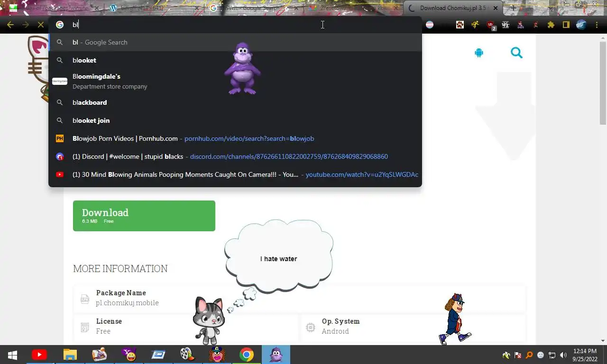Click the purple BonziBuddy gorilla character

click(x=243, y=69)
